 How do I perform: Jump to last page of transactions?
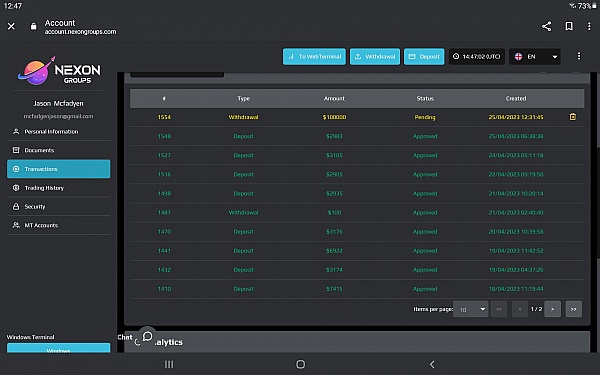(x=573, y=309)
